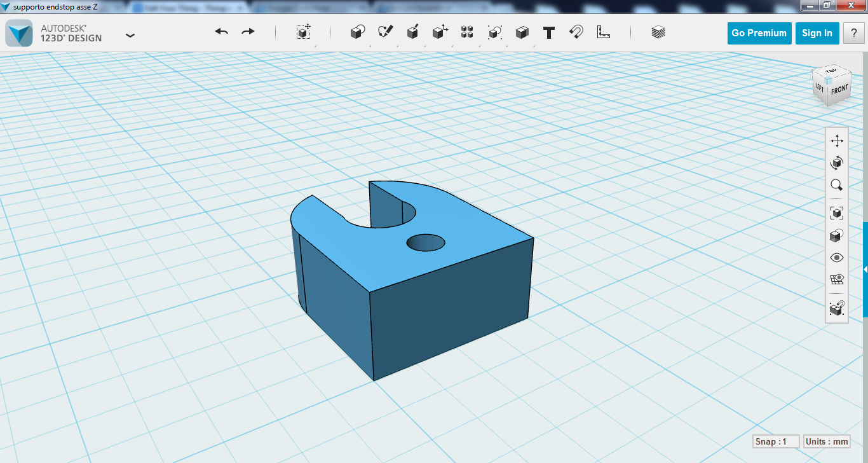Viewport: 868px width, 463px height.
Task: Open the Combine tools menu
Action: tap(522, 32)
